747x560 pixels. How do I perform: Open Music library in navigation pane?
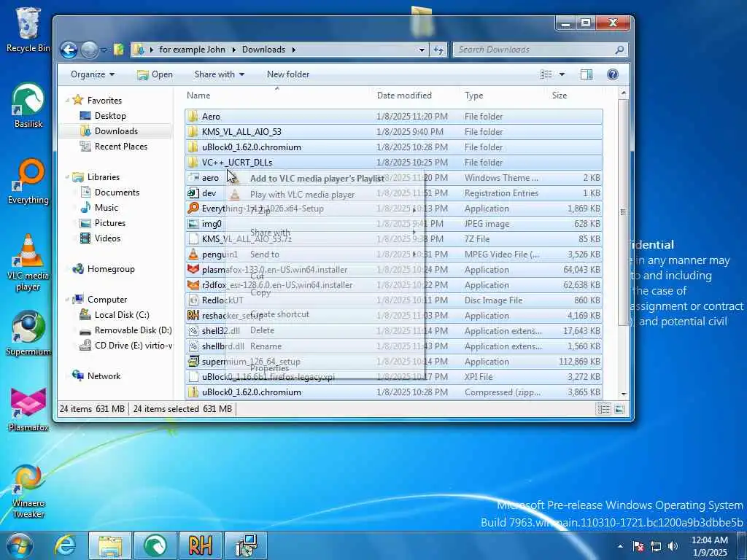pos(107,208)
